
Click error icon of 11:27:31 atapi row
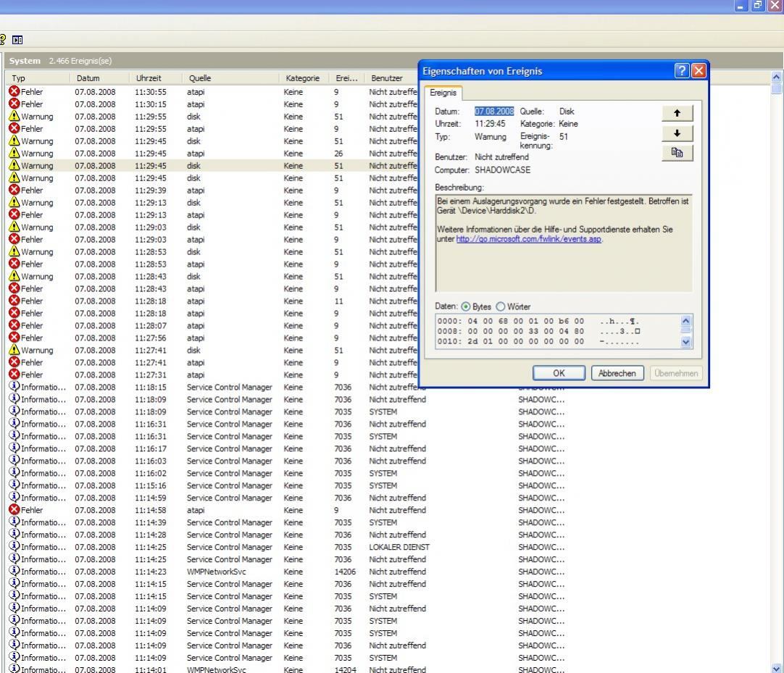tap(14, 374)
